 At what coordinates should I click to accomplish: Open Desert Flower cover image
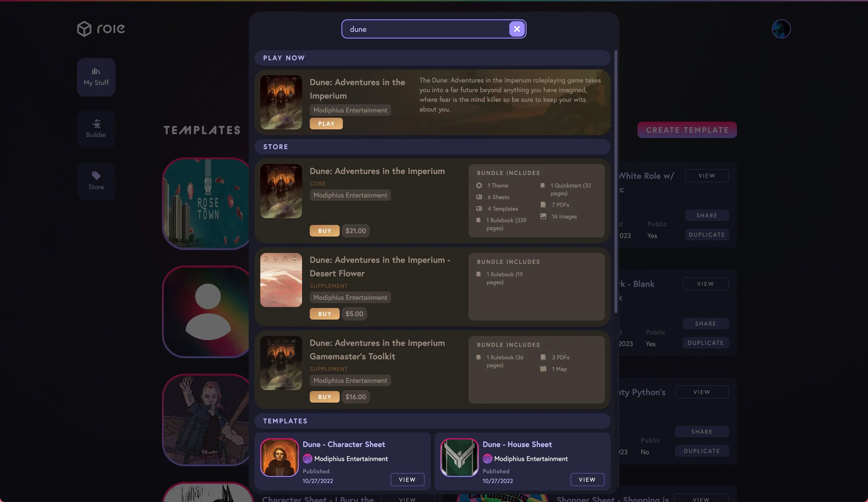[x=281, y=280]
